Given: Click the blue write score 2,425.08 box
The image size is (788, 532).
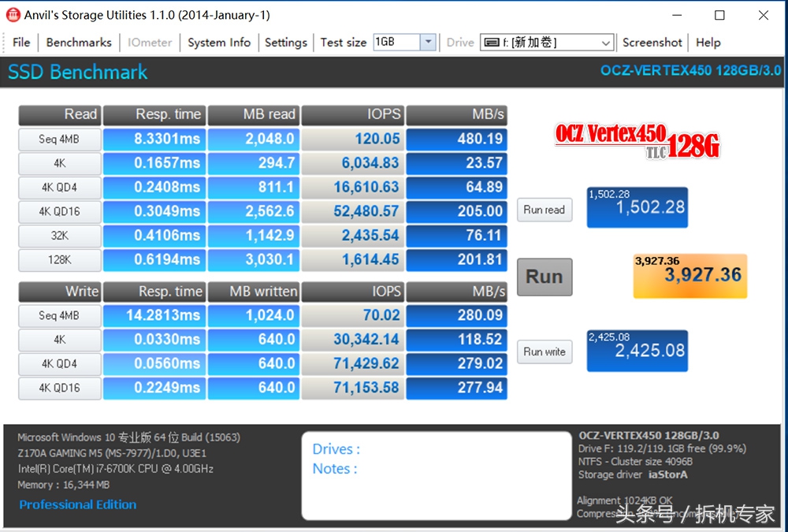Looking at the screenshot, I should pos(637,350).
